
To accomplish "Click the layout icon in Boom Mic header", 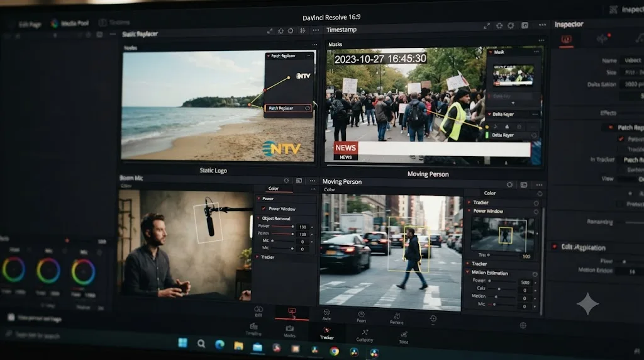I will pos(299,181).
